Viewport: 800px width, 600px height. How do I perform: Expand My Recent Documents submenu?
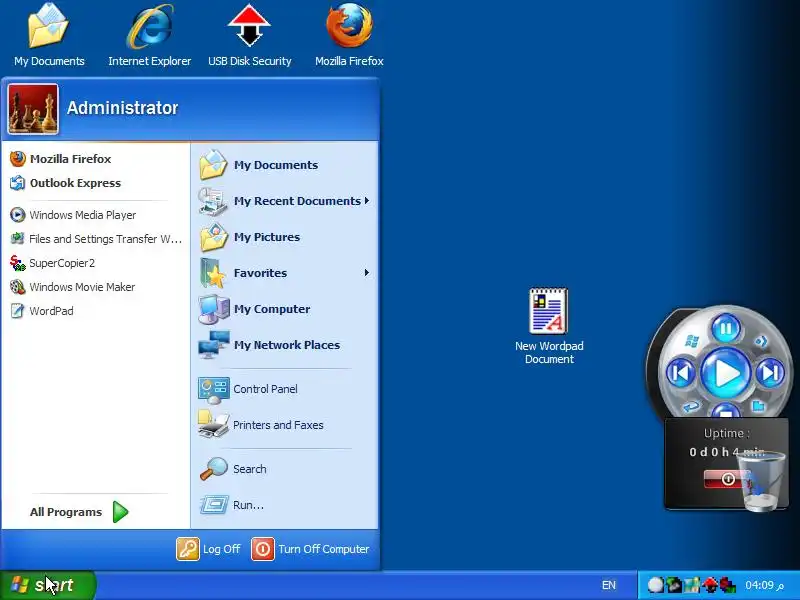pyautogui.click(x=284, y=201)
